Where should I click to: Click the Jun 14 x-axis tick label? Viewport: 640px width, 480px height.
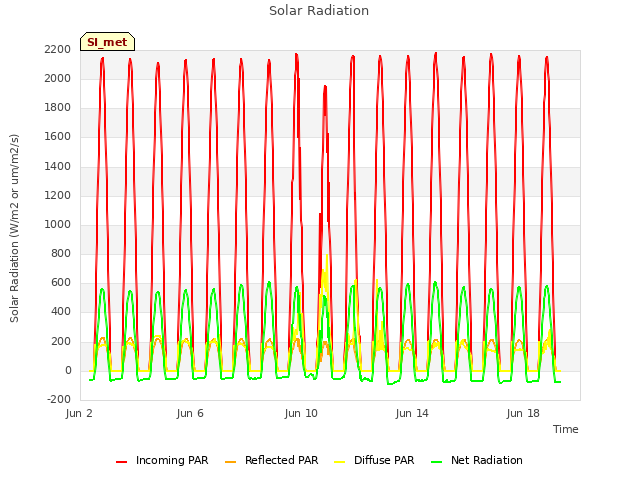(x=412, y=413)
